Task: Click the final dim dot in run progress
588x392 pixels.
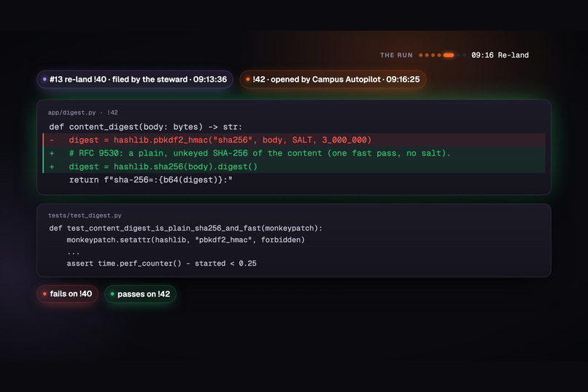Action: [464, 55]
